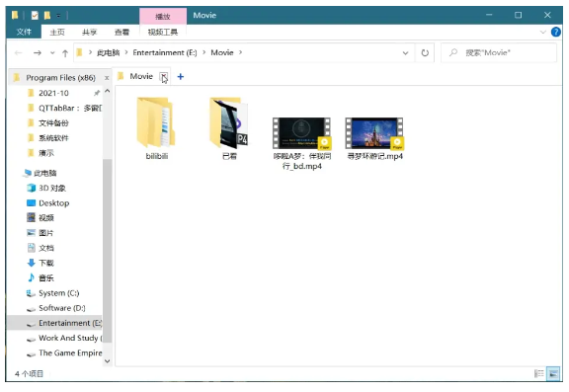The height and width of the screenshot is (392, 569).
Task: Open the 文件 menu
Action: coord(24,32)
